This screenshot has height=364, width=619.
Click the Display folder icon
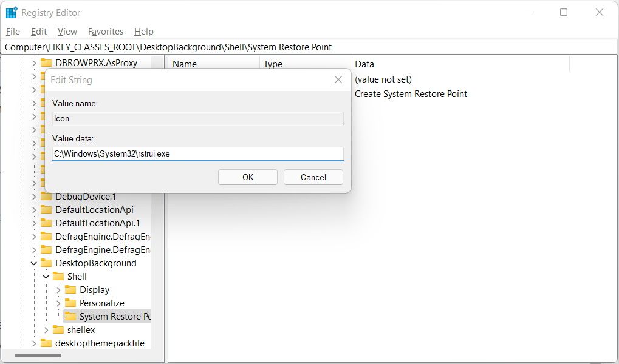coord(70,289)
